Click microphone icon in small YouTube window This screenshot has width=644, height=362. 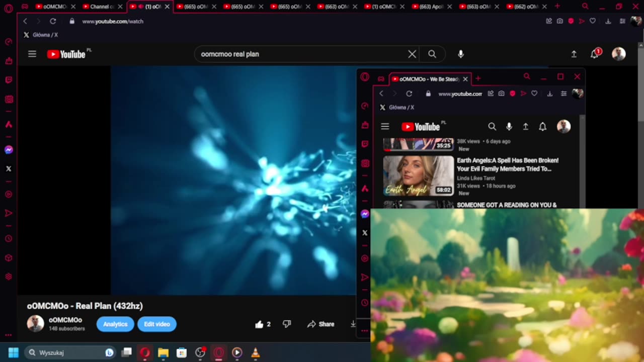[509, 127]
